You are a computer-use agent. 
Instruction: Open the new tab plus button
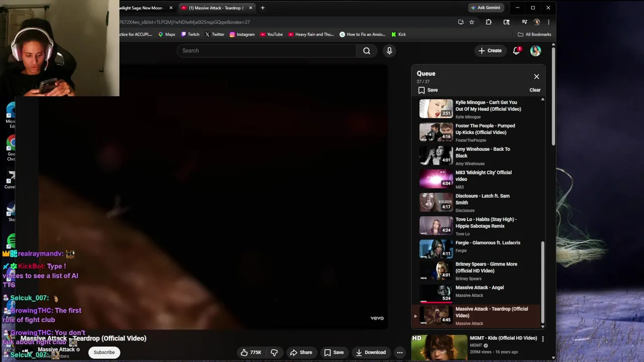[x=262, y=8]
